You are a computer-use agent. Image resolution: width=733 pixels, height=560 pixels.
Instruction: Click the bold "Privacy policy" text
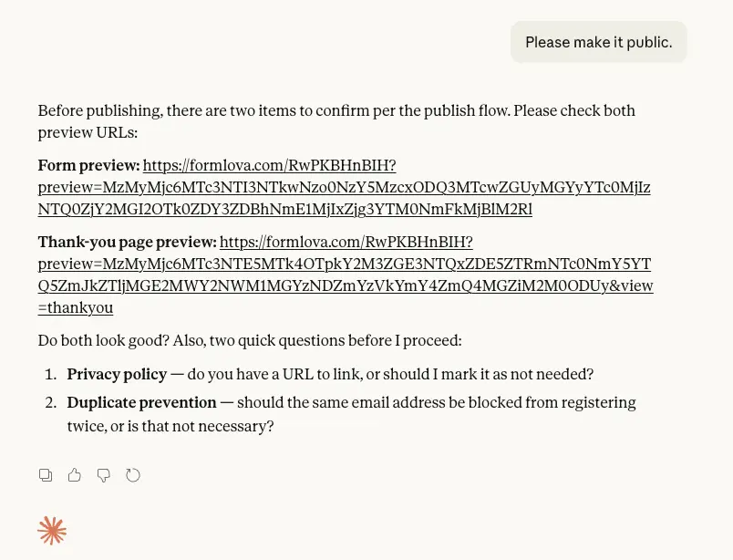117,374
